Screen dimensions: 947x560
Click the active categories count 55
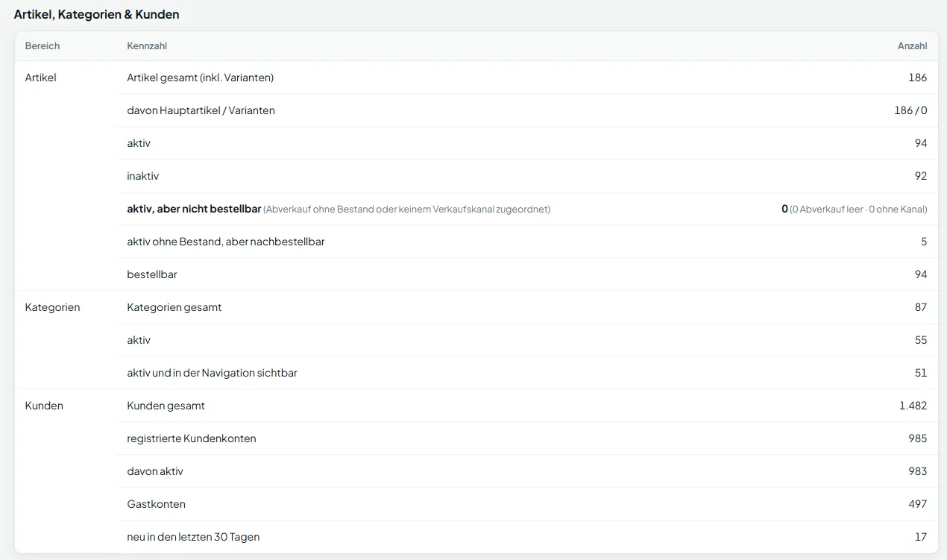(921, 340)
